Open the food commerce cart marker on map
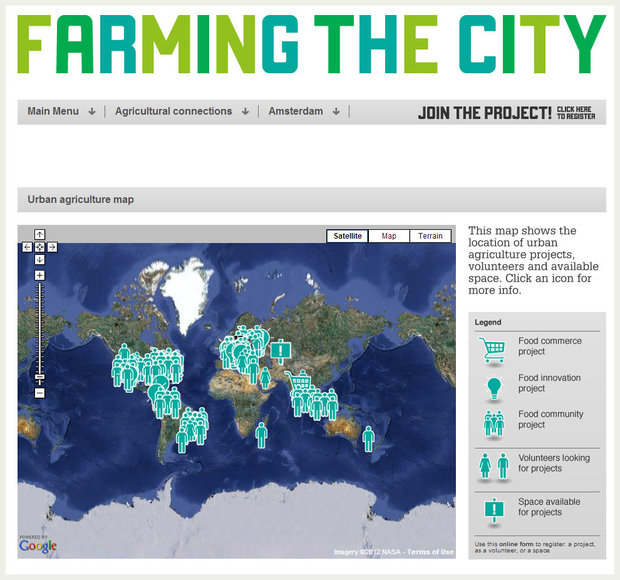 coord(296,381)
